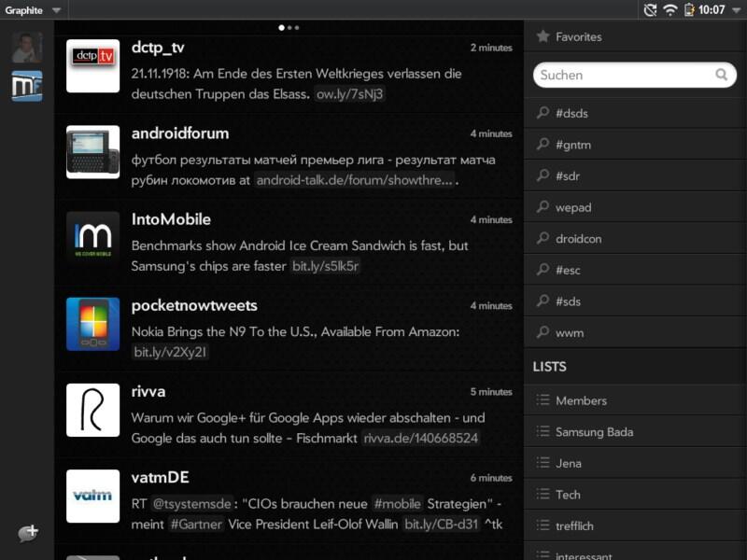Open the trefflich list
Viewport: 747px width, 560px height.
[635, 526]
